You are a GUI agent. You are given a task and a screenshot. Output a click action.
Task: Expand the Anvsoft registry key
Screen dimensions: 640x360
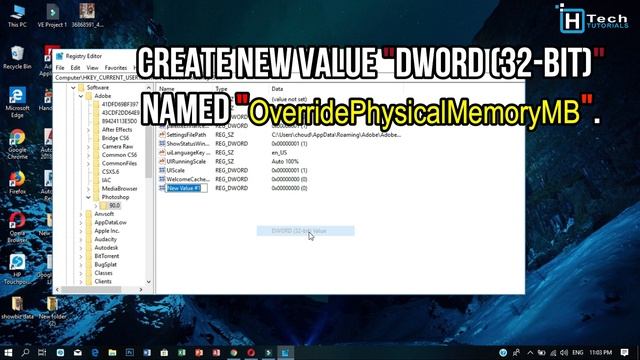click(x=81, y=214)
